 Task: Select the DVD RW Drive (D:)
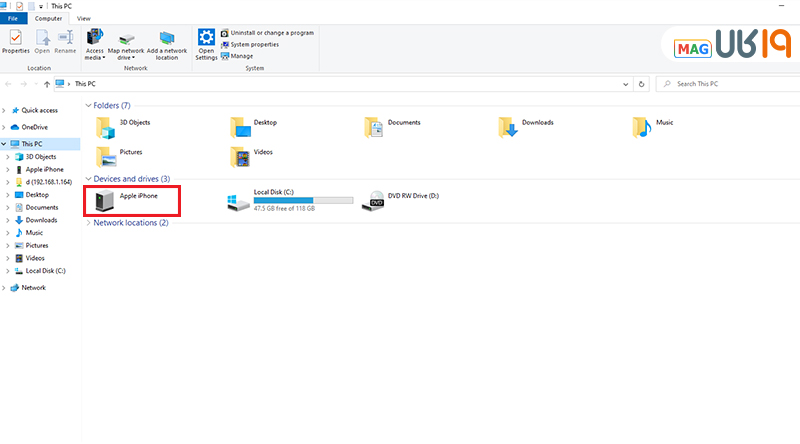[x=377, y=201]
